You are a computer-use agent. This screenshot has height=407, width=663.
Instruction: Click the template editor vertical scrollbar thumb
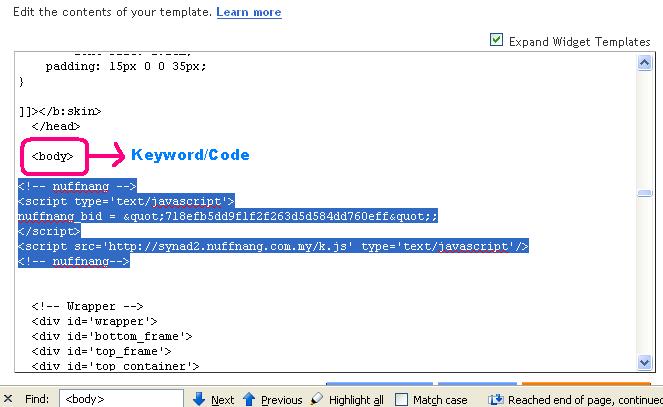(x=644, y=193)
